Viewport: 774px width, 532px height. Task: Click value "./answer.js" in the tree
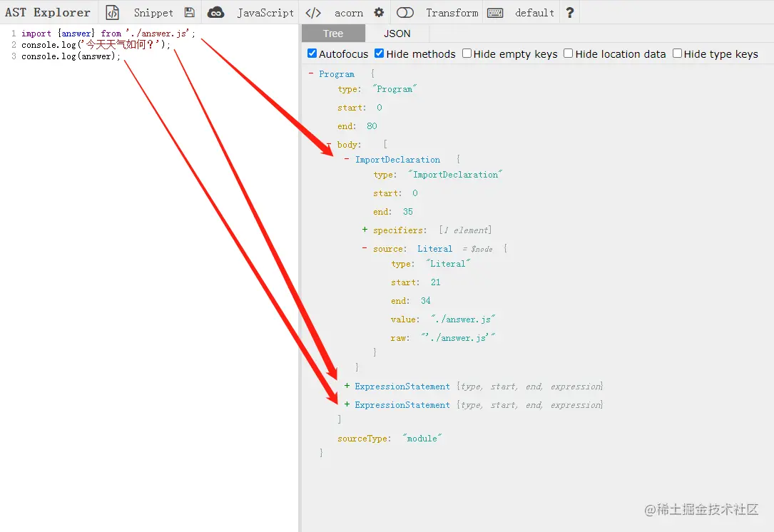463,319
